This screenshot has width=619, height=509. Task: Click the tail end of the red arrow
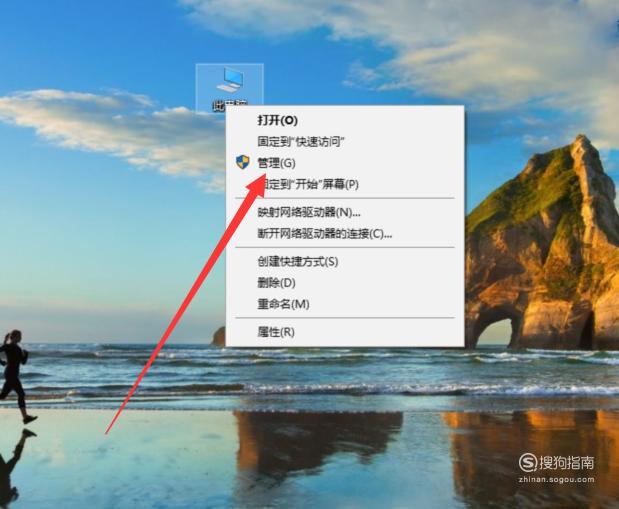107,433
